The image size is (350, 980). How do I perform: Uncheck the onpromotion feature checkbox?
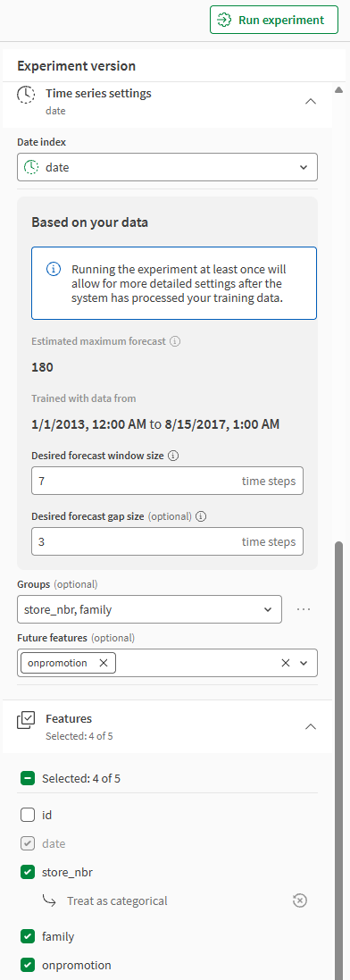[28, 965]
